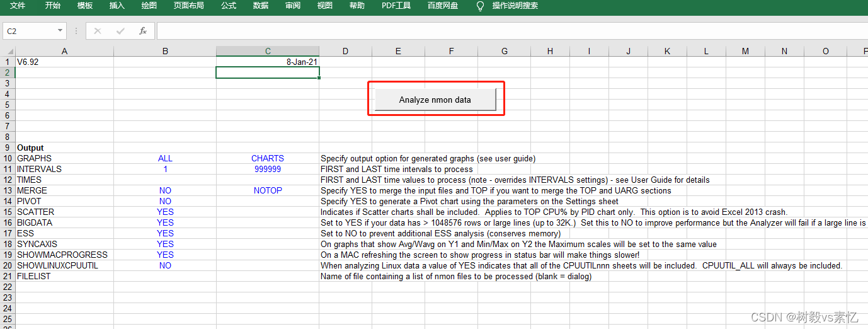This screenshot has width=868, height=329.
Task: Click the cancel X formula bar icon
Action: 98,31
